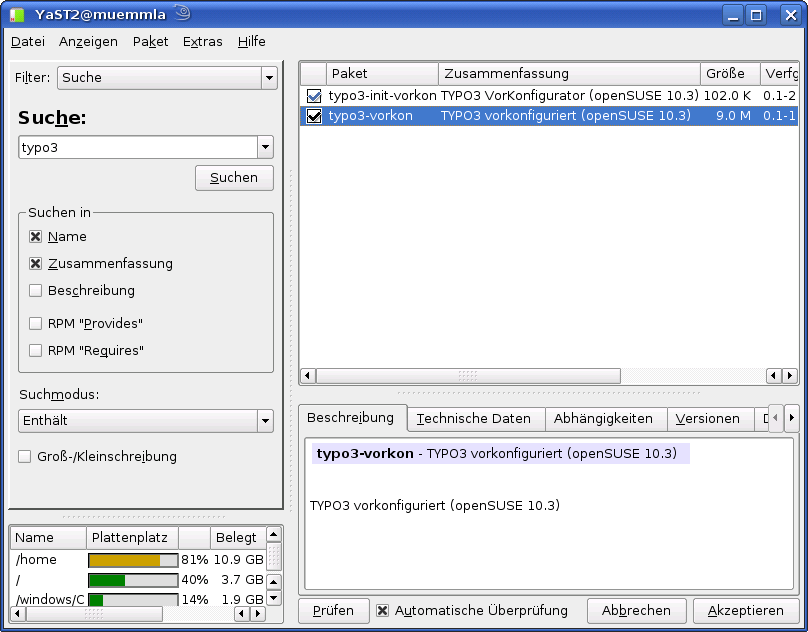Image resolution: width=808 pixels, height=632 pixels.
Task: Open the Datei menu
Action: pyautogui.click(x=28, y=42)
